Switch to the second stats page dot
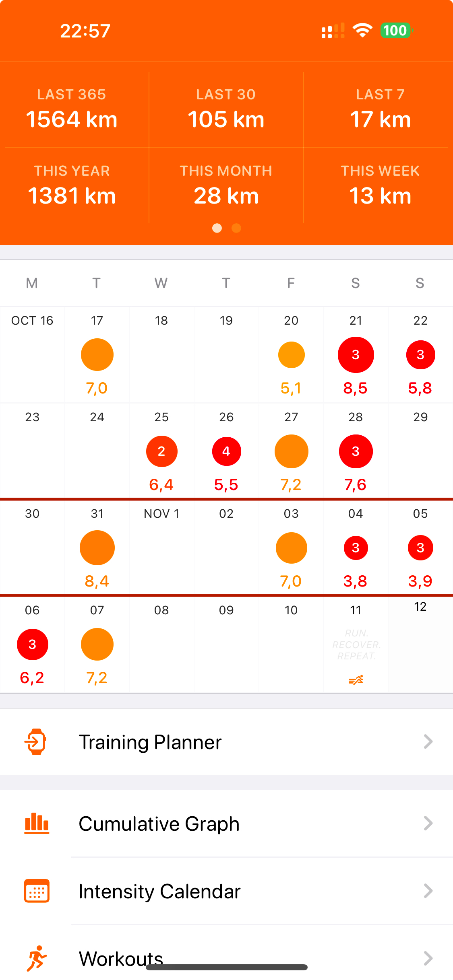The height and width of the screenshot is (980, 453). click(236, 228)
